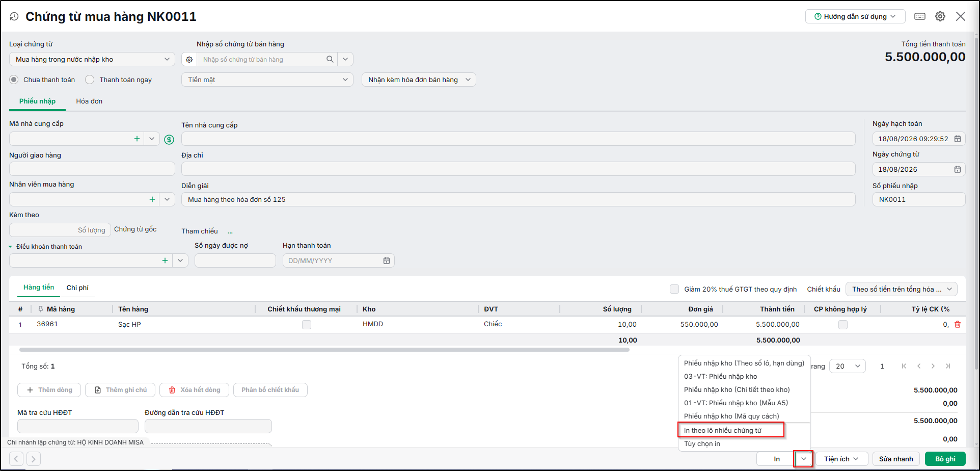Toggle CP không hợp lý checkbox in row 1
Screen dimensions: 980x471
(843, 324)
